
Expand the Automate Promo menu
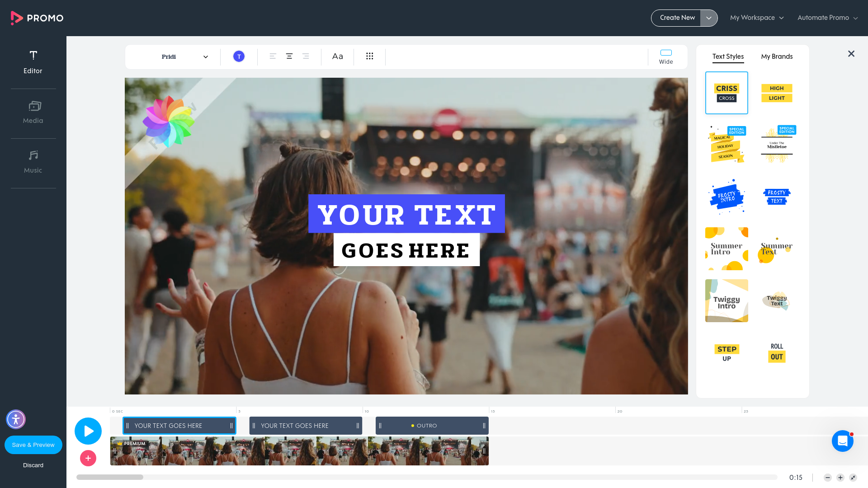827,18
